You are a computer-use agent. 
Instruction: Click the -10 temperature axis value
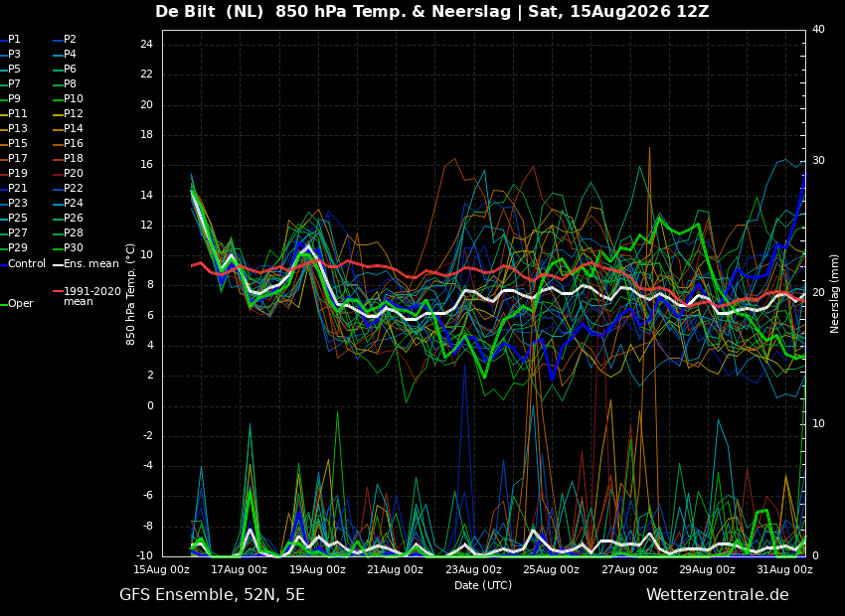[144, 556]
